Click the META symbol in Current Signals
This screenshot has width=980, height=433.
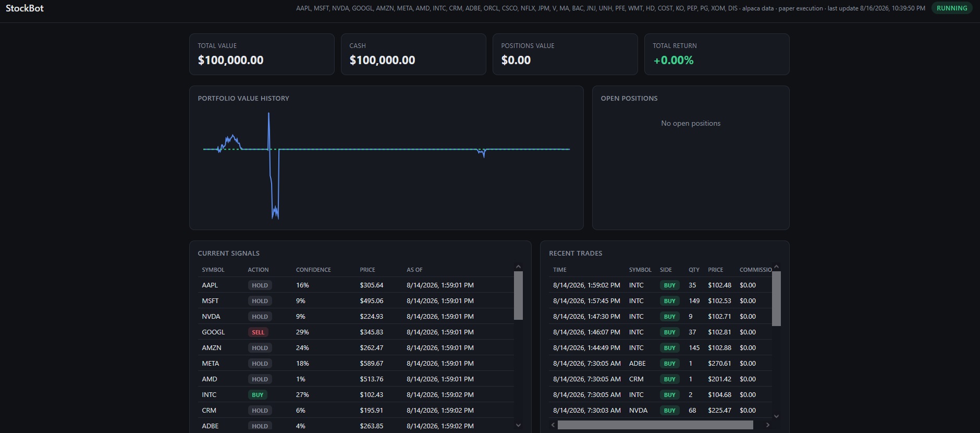click(x=211, y=364)
